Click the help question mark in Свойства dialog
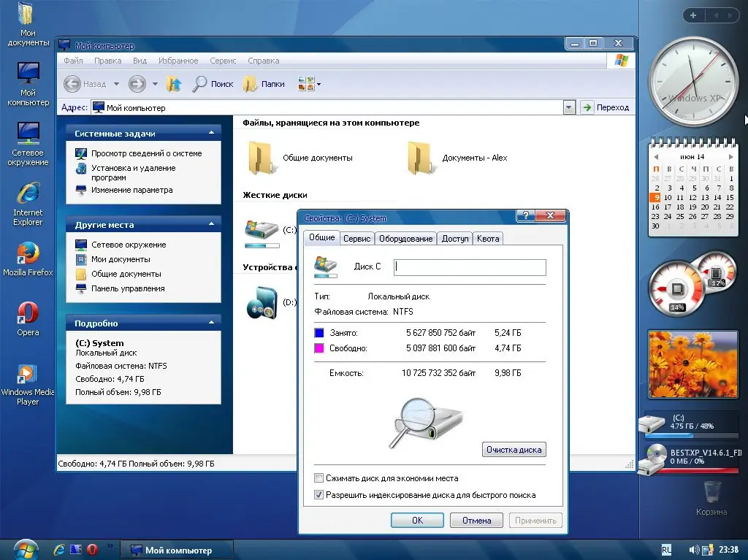This screenshot has height=560, width=748. (526, 215)
